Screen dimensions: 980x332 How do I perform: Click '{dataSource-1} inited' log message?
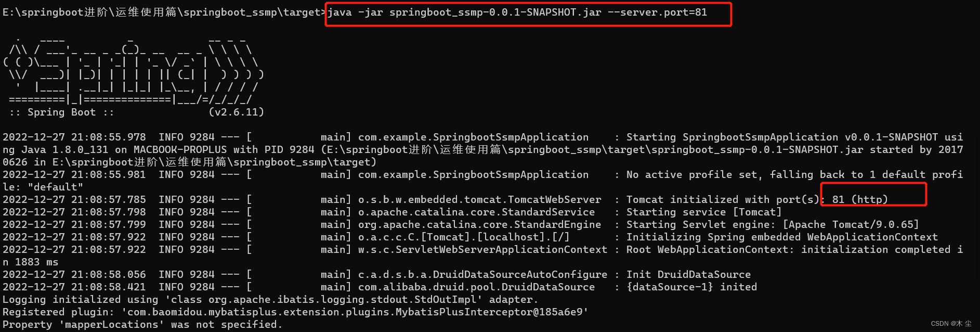(x=691, y=287)
